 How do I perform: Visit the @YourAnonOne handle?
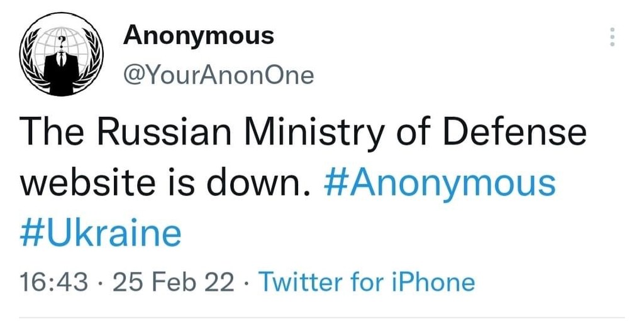[218, 75]
